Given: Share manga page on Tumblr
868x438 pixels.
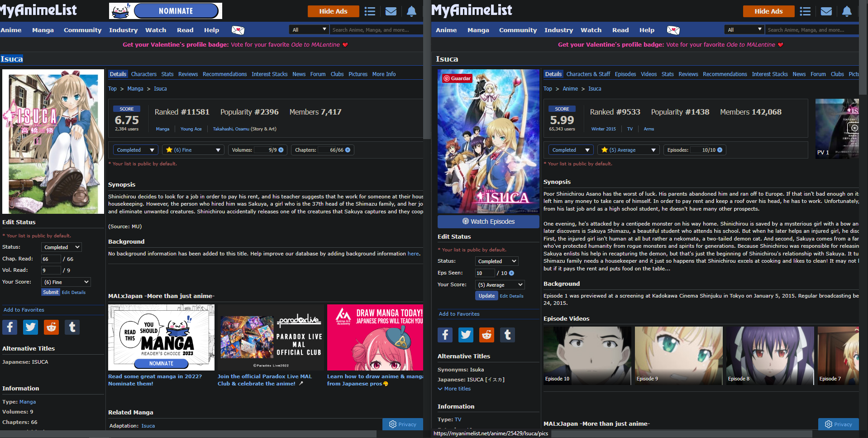Looking at the screenshot, I should pos(72,327).
